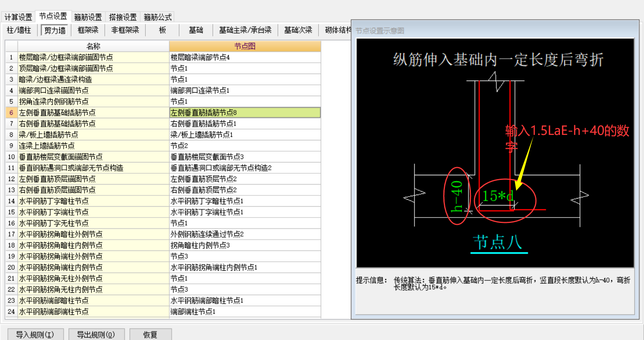Screen dimensions: 644x340
Task: Click the 楼层暗梁端部节点4 cell
Action: point(245,57)
